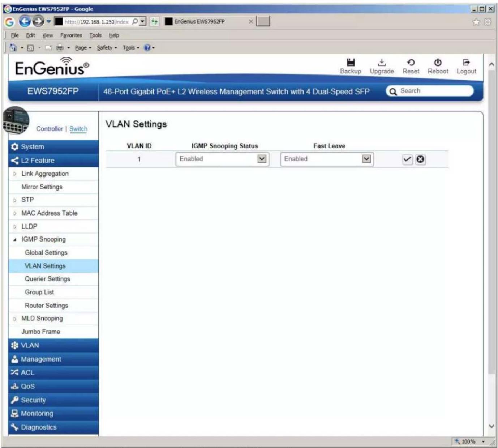Open the File menu
The image size is (498, 448).
pyautogui.click(x=15, y=35)
